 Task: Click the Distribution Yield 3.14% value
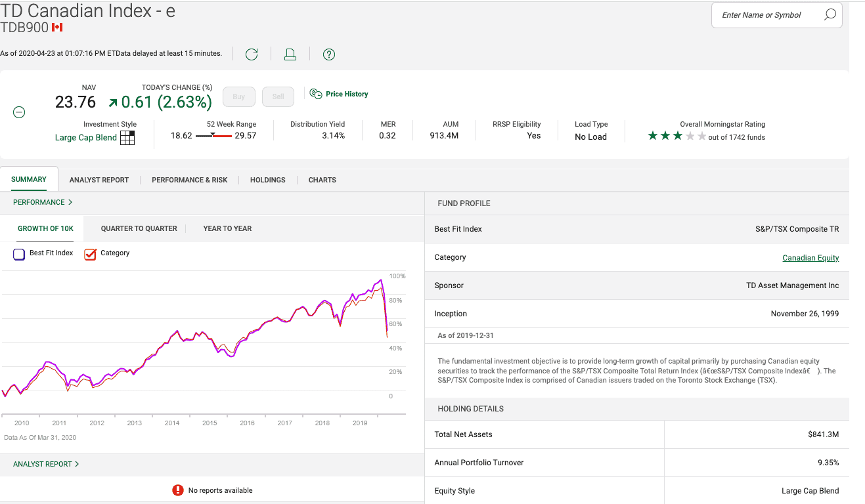(333, 136)
